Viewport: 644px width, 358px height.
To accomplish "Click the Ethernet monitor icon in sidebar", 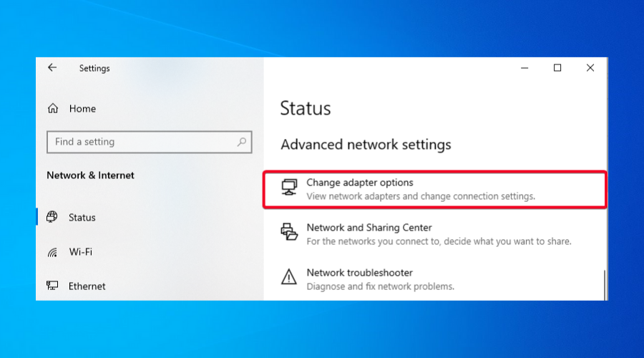I will coord(52,286).
